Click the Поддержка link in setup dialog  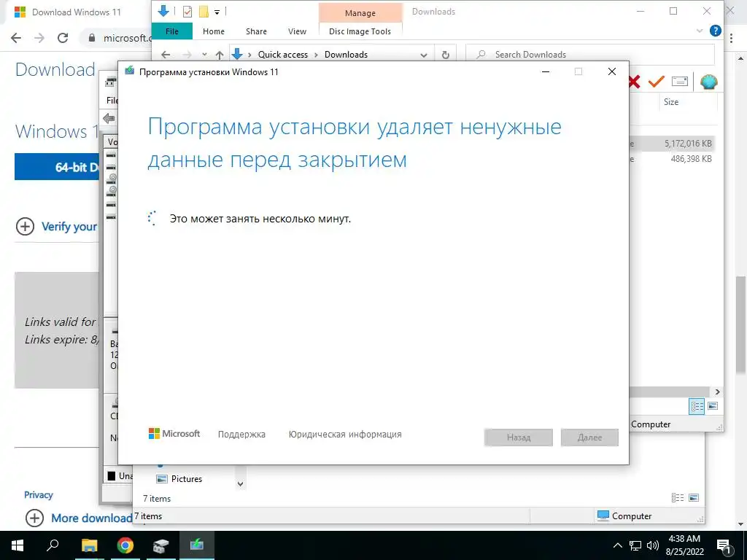[x=241, y=435]
